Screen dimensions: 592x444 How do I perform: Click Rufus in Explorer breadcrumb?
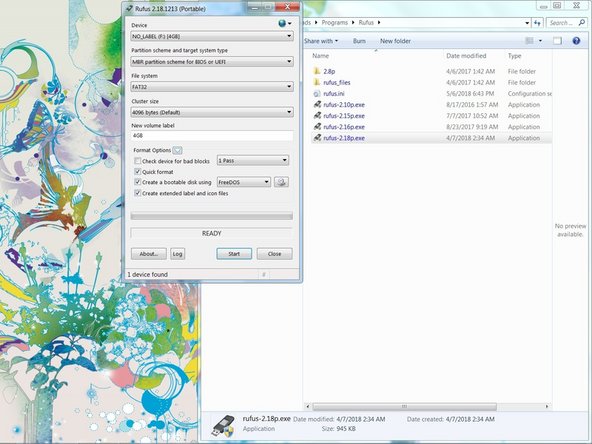point(366,23)
